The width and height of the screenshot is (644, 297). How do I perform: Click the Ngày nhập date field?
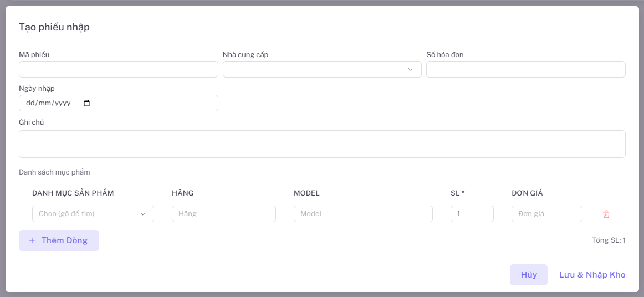pyautogui.click(x=118, y=103)
